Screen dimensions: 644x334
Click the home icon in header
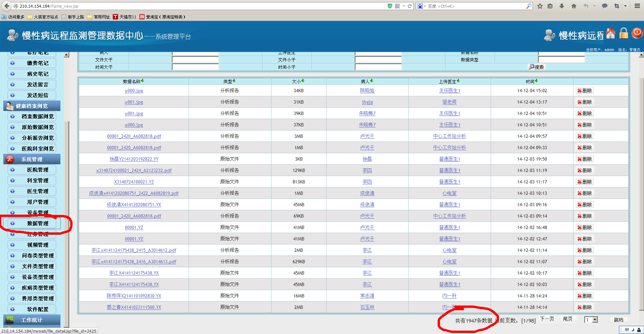[x=611, y=34]
